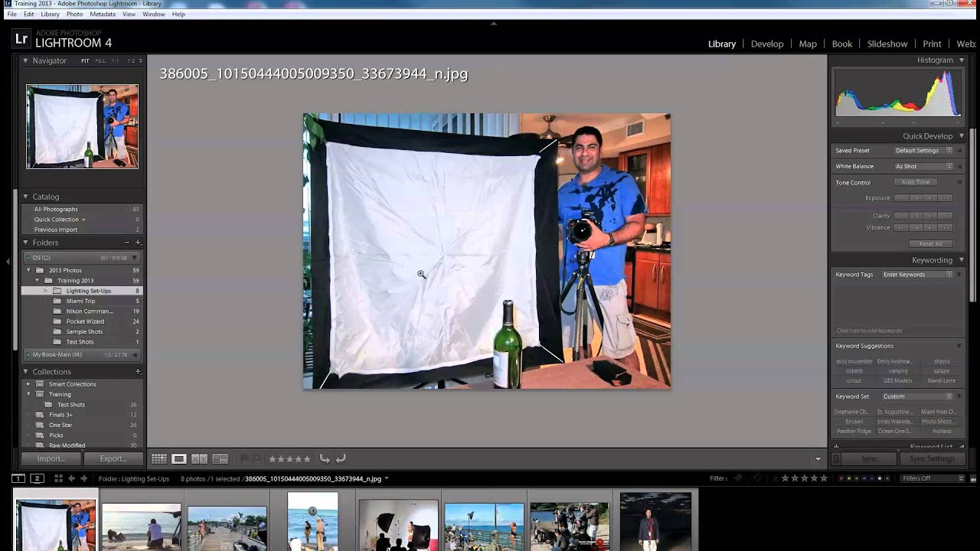Image resolution: width=980 pixels, height=551 pixels.
Task: Open Saved Preset Default Settings dropdown
Action: 923,151
